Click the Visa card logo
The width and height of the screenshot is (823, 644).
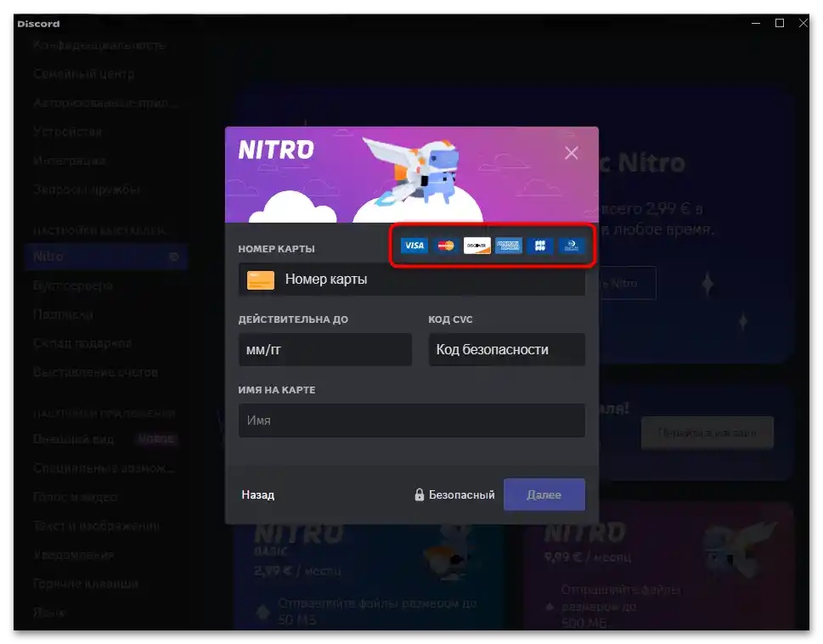point(414,245)
